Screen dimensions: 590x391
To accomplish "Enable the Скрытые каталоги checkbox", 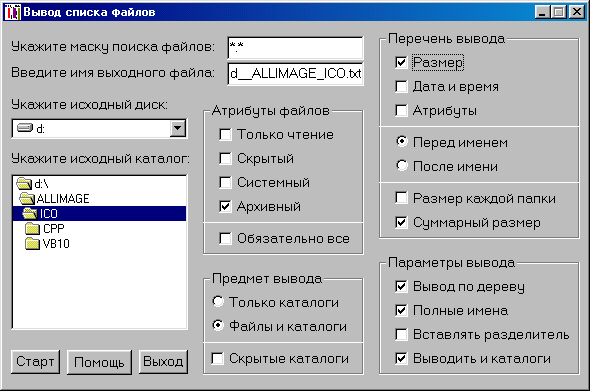I will (217, 358).
